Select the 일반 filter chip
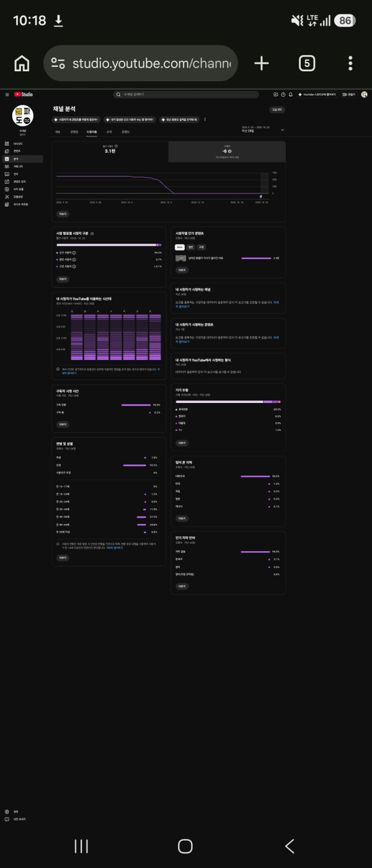 click(x=191, y=247)
